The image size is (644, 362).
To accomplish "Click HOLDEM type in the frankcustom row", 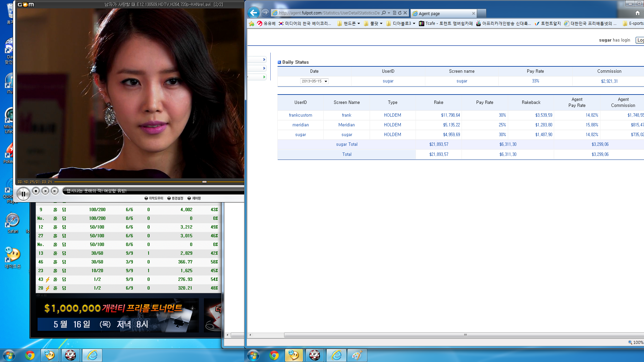I will pos(392,115).
